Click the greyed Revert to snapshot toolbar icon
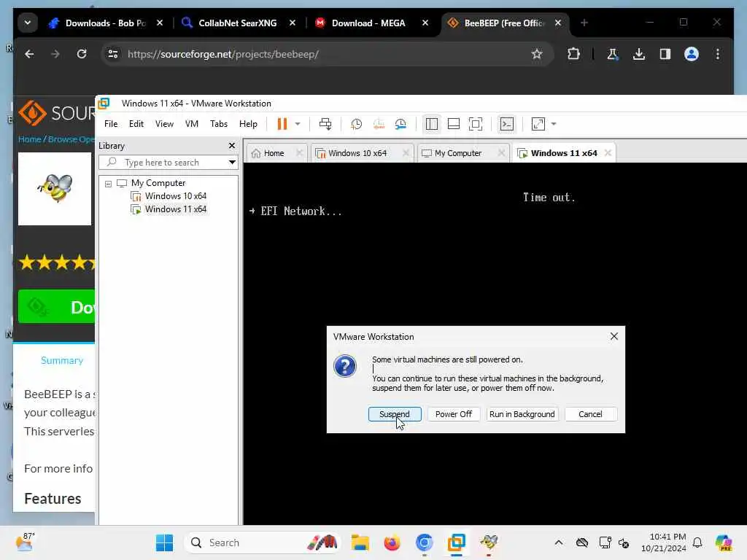 click(x=379, y=124)
